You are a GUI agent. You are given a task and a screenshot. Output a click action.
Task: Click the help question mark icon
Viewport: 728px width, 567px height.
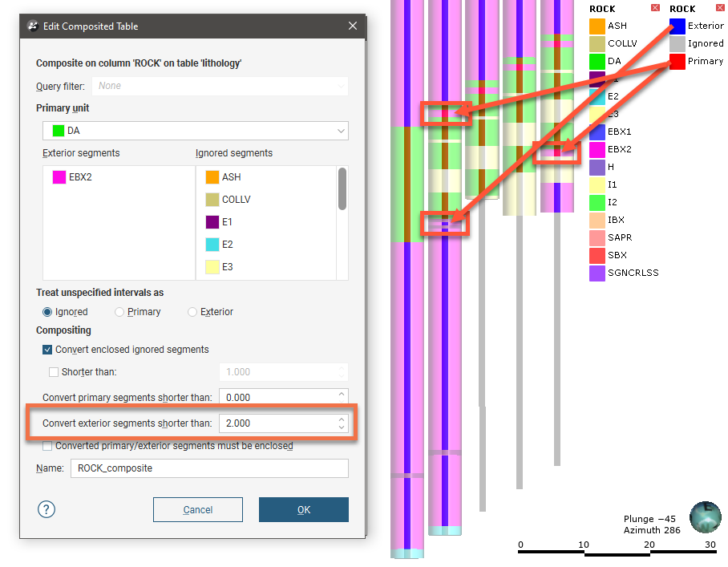tap(47, 509)
